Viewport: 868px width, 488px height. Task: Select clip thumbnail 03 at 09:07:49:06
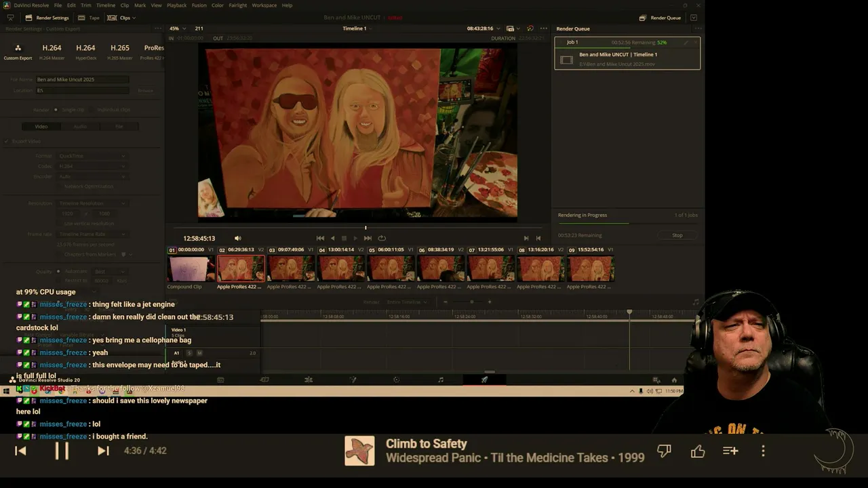pos(291,268)
